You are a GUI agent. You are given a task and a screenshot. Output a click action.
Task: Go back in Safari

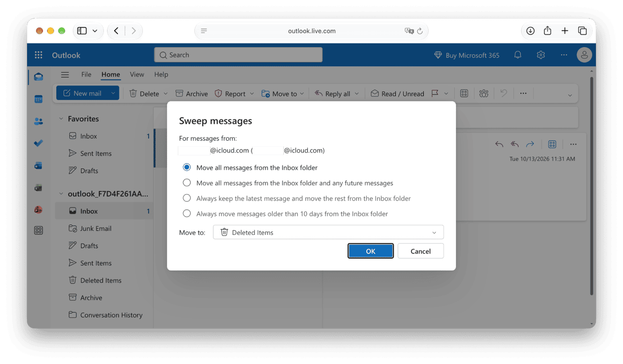[x=116, y=31]
